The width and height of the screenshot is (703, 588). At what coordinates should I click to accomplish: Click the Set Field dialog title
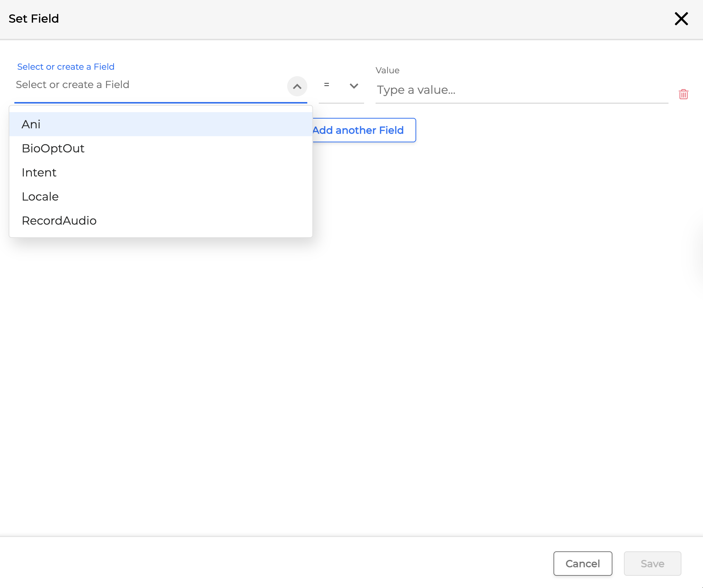point(34,19)
